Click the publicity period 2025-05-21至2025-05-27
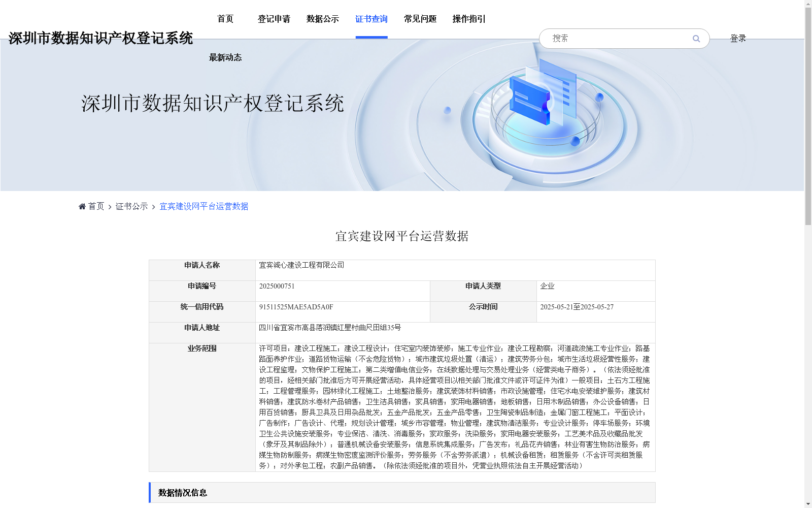The height and width of the screenshot is (508, 812). tap(577, 307)
